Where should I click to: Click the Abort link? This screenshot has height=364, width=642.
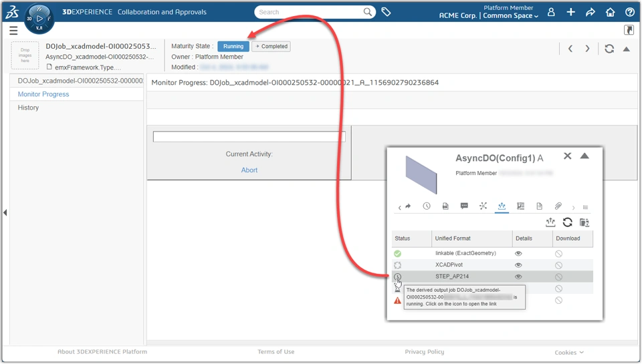[249, 170]
